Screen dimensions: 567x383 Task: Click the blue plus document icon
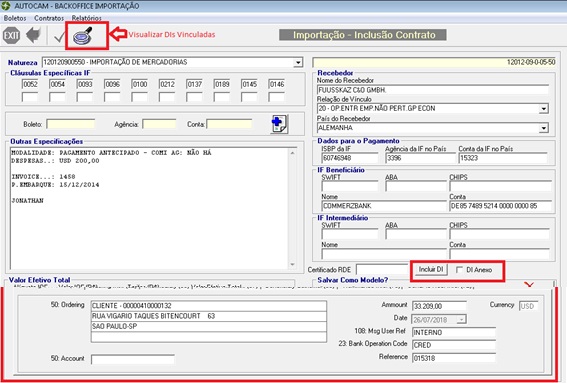point(279,124)
